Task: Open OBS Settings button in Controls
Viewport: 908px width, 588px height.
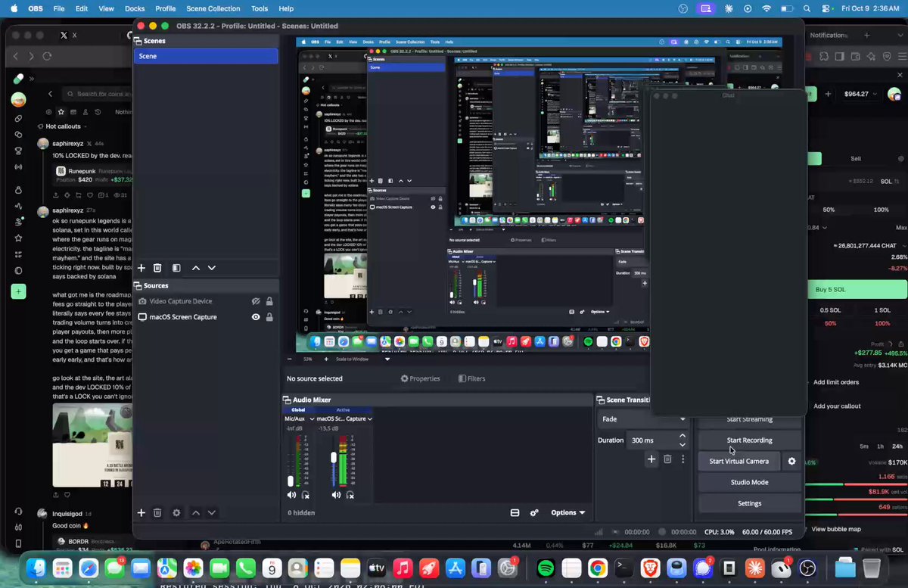Action: [x=749, y=503]
